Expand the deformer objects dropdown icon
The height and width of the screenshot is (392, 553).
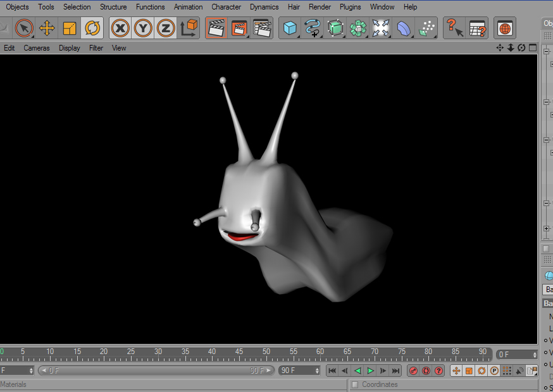[404, 28]
